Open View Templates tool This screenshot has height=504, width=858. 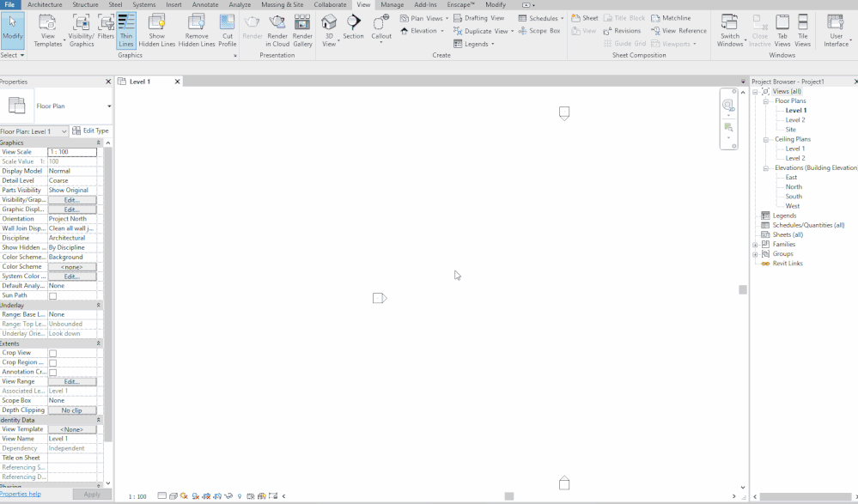coord(48,30)
